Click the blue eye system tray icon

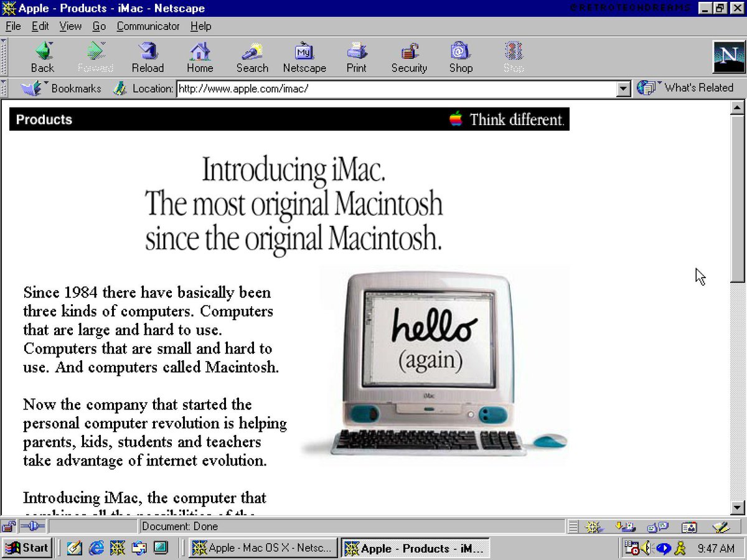point(664,548)
